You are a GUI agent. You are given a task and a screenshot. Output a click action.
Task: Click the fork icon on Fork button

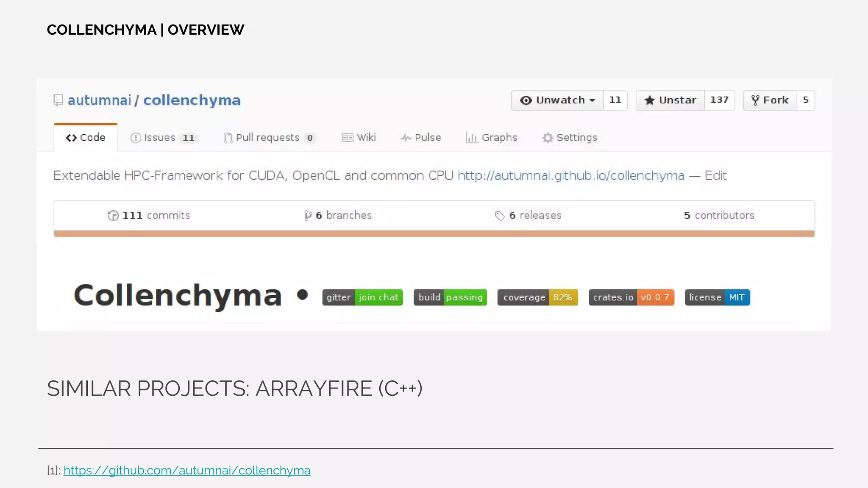[755, 100]
